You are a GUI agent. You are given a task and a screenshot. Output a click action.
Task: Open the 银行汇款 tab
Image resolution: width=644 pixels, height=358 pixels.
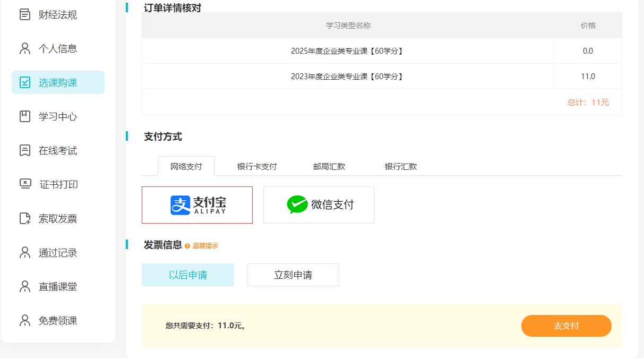pyautogui.click(x=401, y=166)
